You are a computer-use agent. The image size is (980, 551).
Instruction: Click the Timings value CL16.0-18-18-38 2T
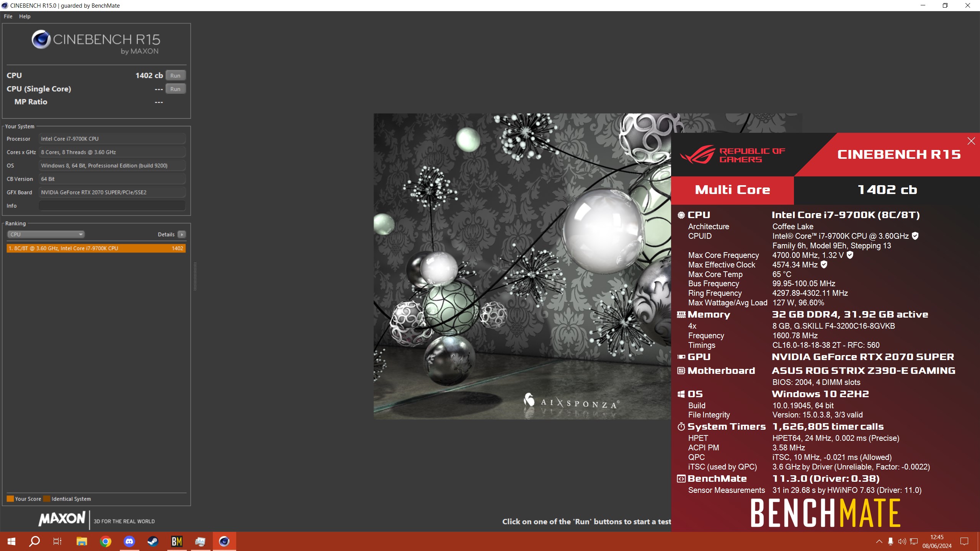[826, 345]
